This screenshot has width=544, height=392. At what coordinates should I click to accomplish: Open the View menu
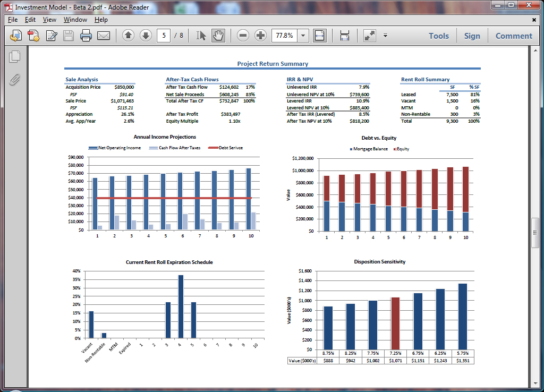[x=49, y=20]
